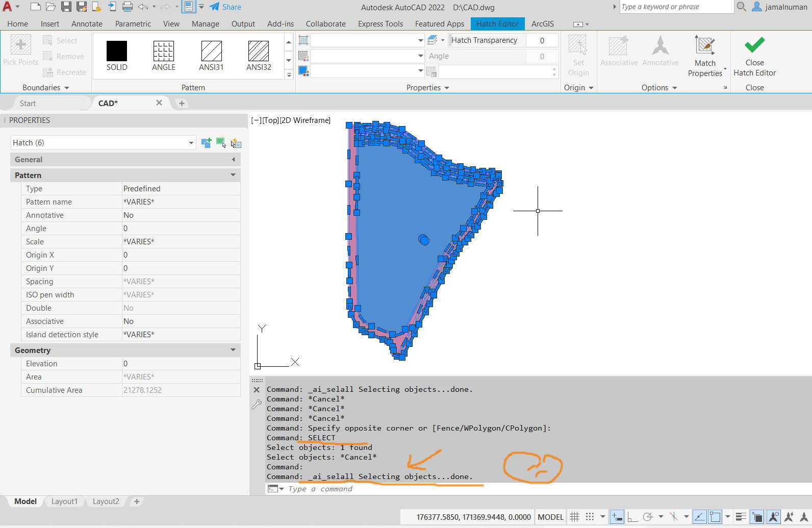
Task: Click the Share button
Action: pyautogui.click(x=226, y=7)
